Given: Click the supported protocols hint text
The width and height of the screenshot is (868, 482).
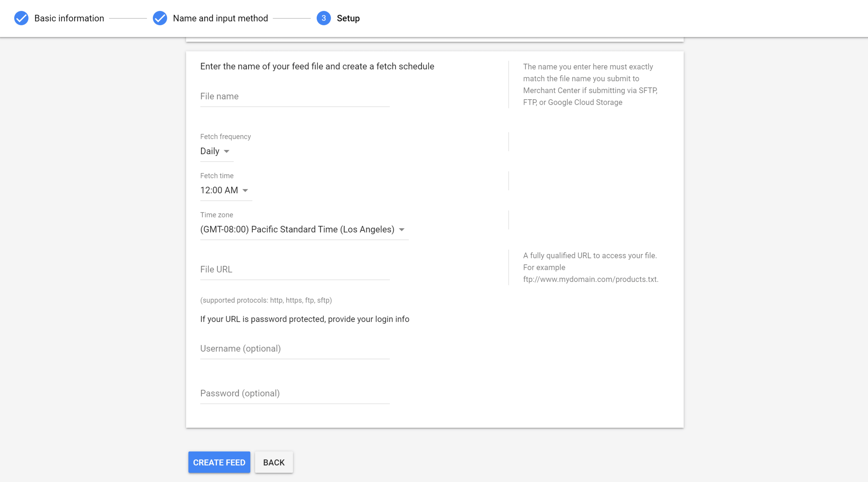Looking at the screenshot, I should click(x=266, y=300).
